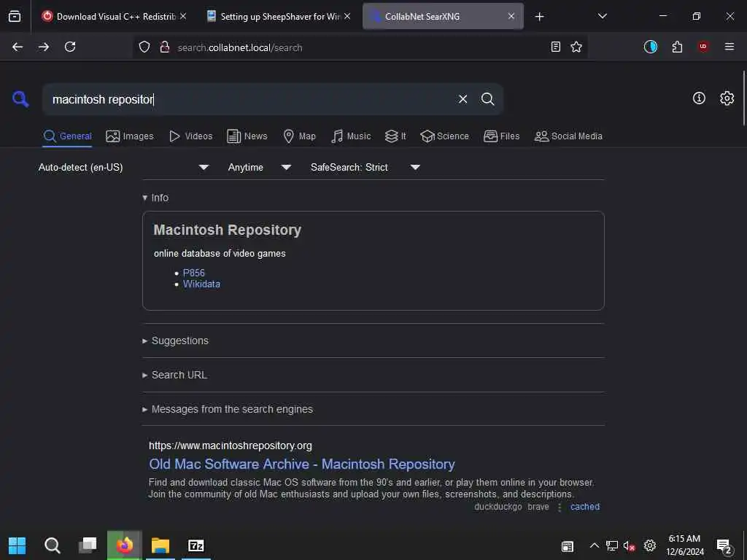List all tabs with the chevron
This screenshot has height=560, width=747.
tap(602, 16)
